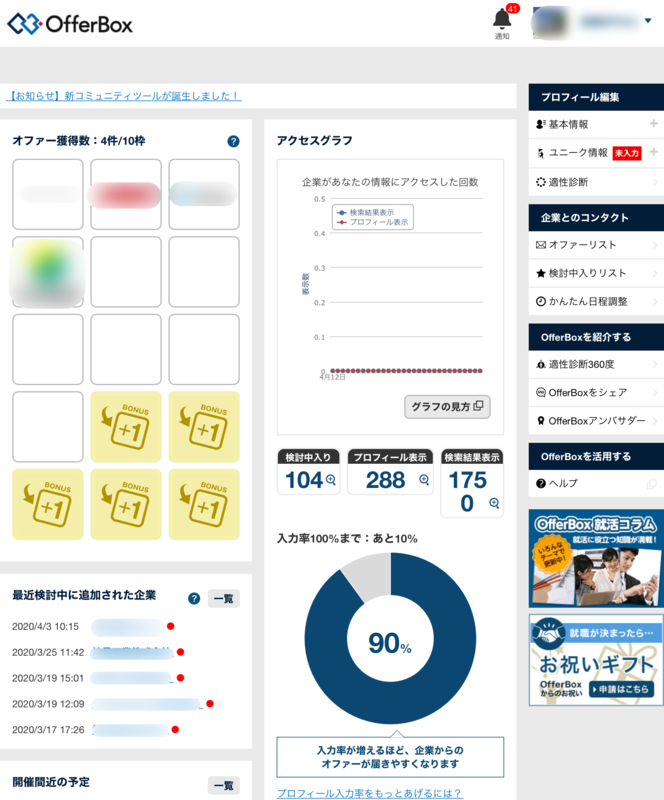Click the chevron on 適性診断360度 row

tap(655, 364)
